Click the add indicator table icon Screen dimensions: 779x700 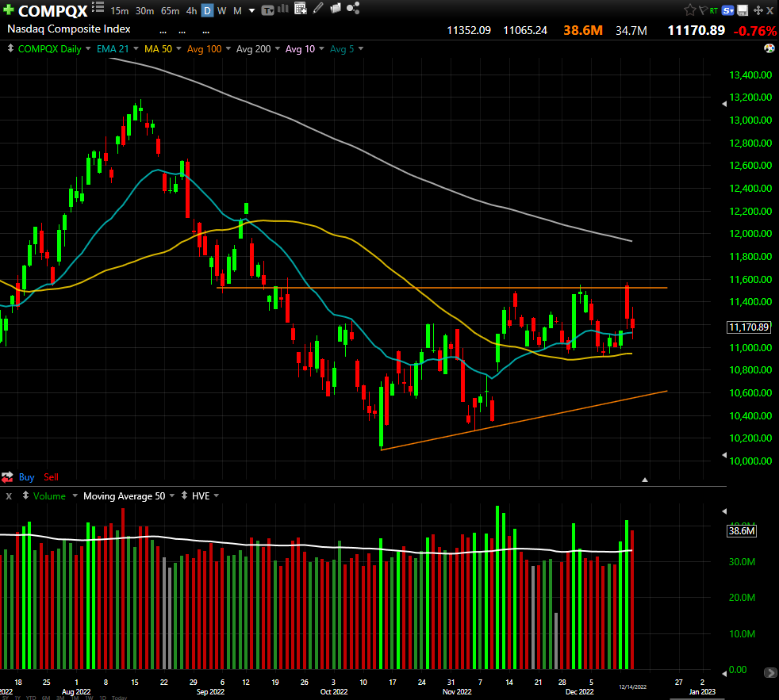tap(301, 9)
